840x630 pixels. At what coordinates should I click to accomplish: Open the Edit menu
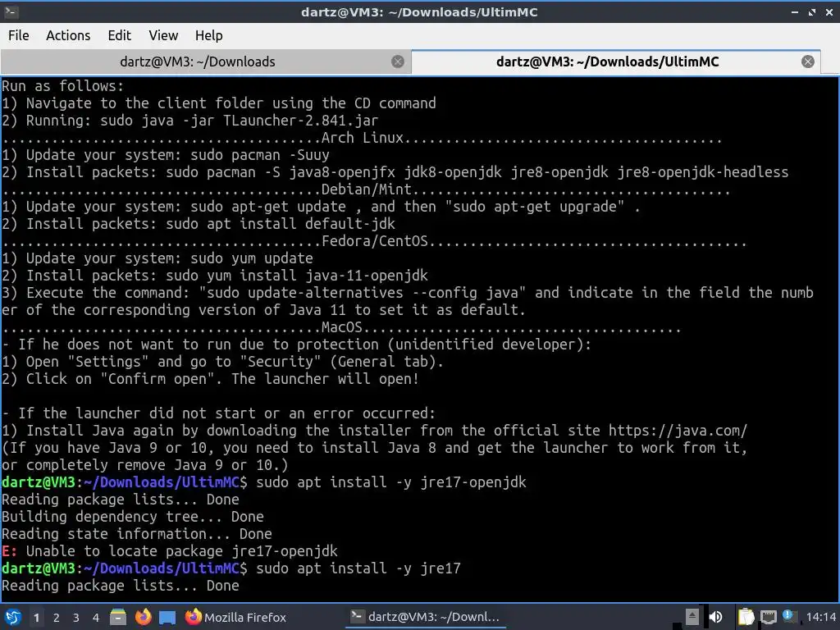(x=119, y=35)
